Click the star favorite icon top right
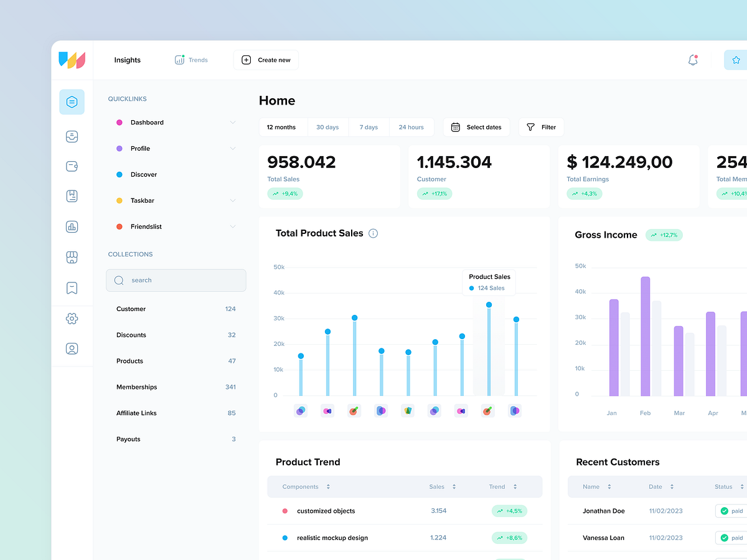747x560 pixels. click(736, 60)
